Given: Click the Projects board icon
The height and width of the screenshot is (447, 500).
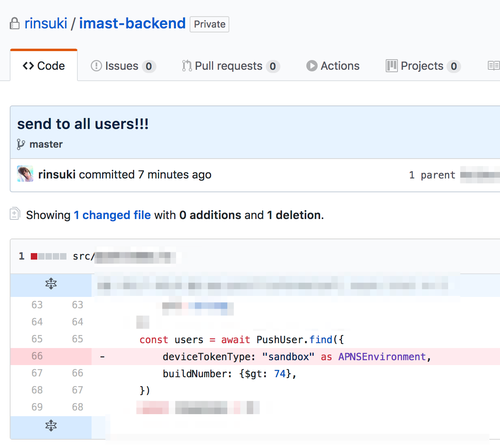Looking at the screenshot, I should click(391, 66).
